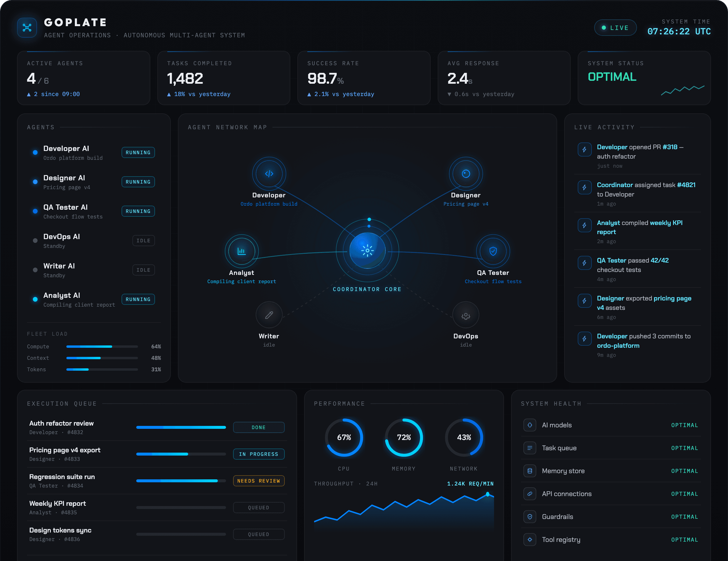Select the Designer node circle icon
Image resolution: width=728 pixels, height=561 pixels.
click(466, 174)
